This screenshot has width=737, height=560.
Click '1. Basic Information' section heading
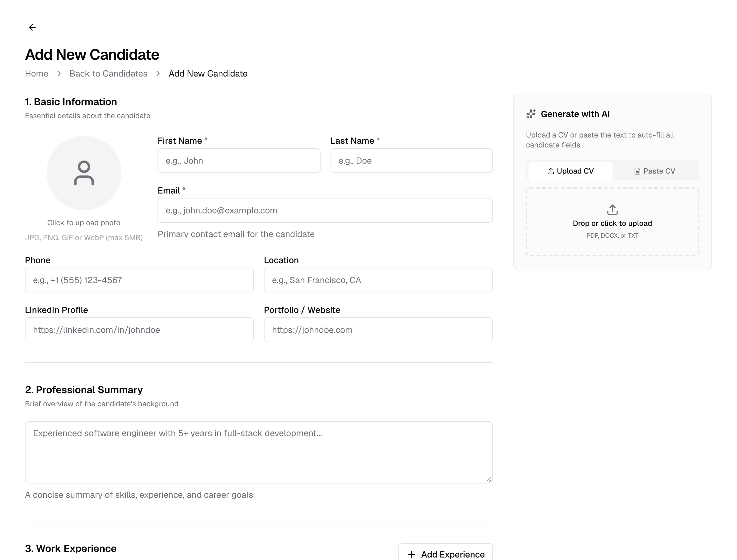click(71, 102)
